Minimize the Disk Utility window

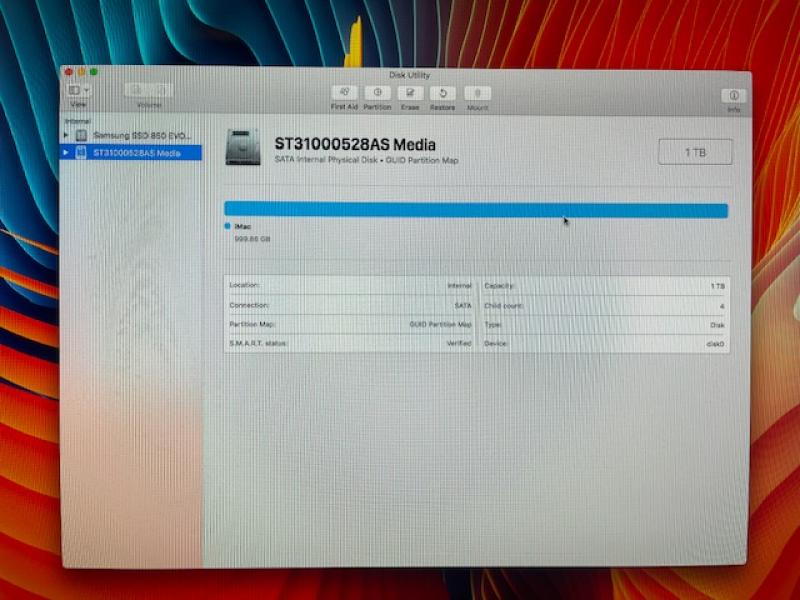(81, 72)
